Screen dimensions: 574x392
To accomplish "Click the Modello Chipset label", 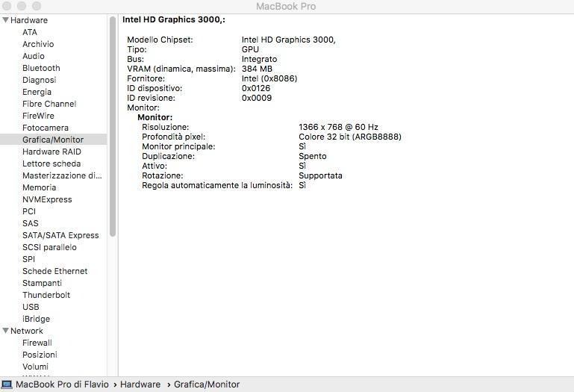I will pyautogui.click(x=160, y=40).
